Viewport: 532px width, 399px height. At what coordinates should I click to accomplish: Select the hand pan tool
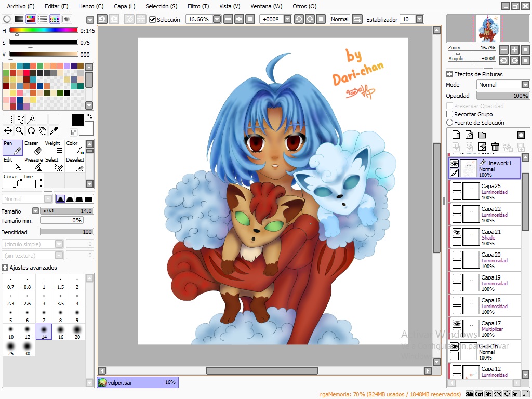(x=42, y=130)
